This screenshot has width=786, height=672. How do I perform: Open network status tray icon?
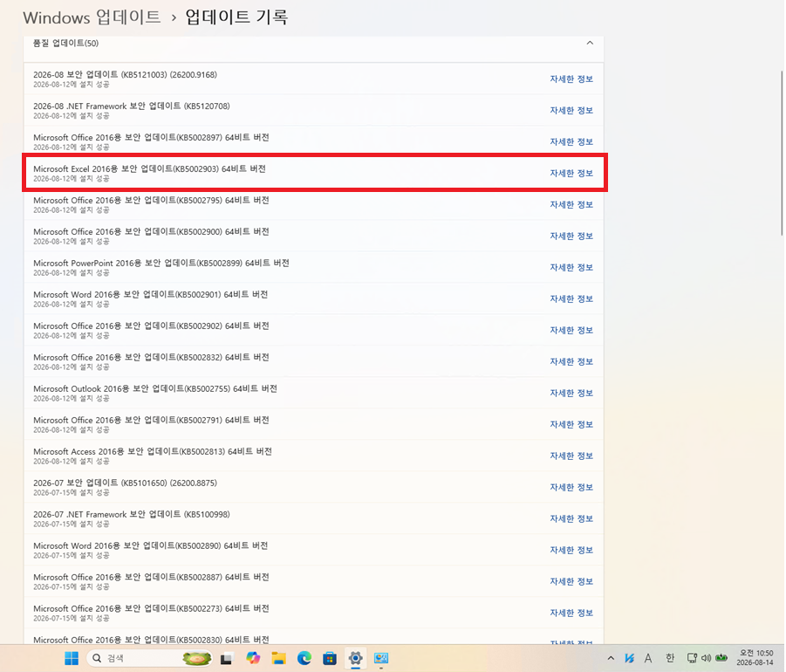(x=692, y=658)
